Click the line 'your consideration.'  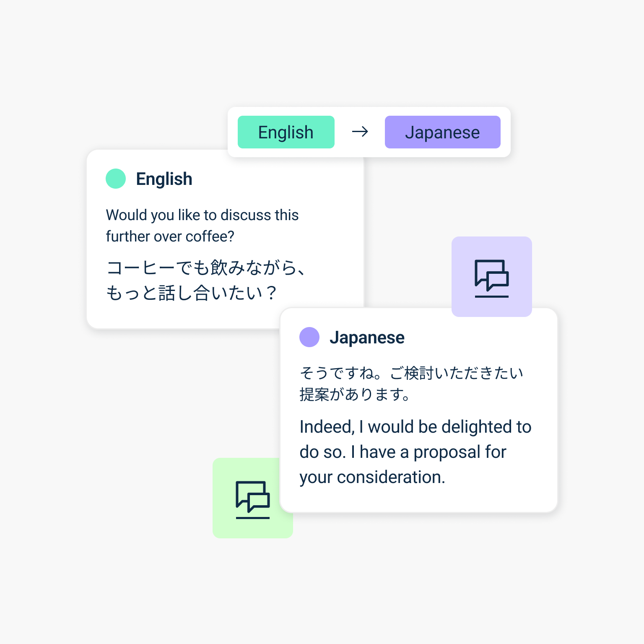[x=372, y=477]
